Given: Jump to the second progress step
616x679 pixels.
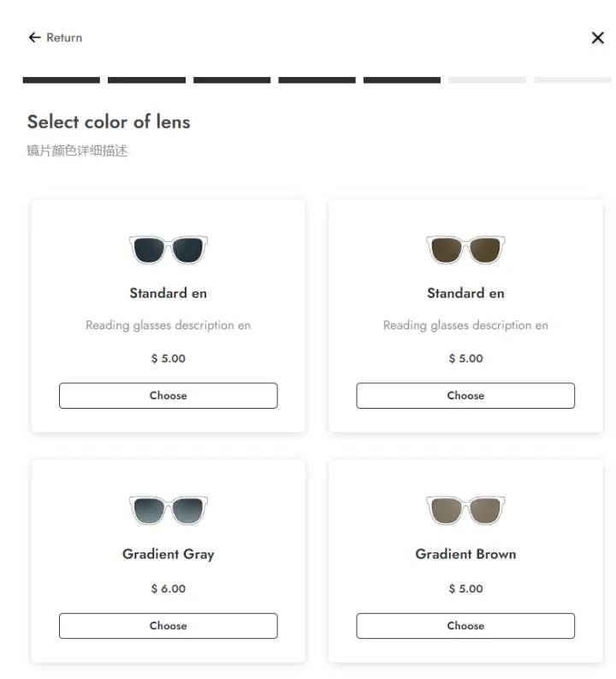Looking at the screenshot, I should click(146, 80).
